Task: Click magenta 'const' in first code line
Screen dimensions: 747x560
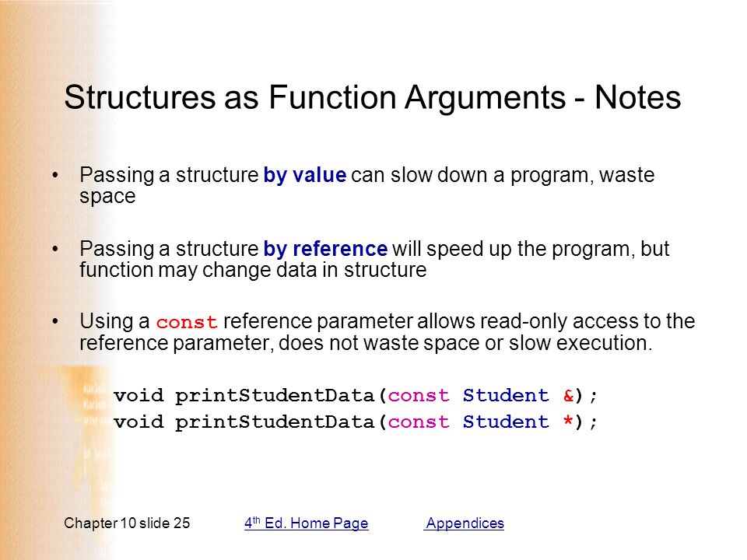Action: [419, 396]
